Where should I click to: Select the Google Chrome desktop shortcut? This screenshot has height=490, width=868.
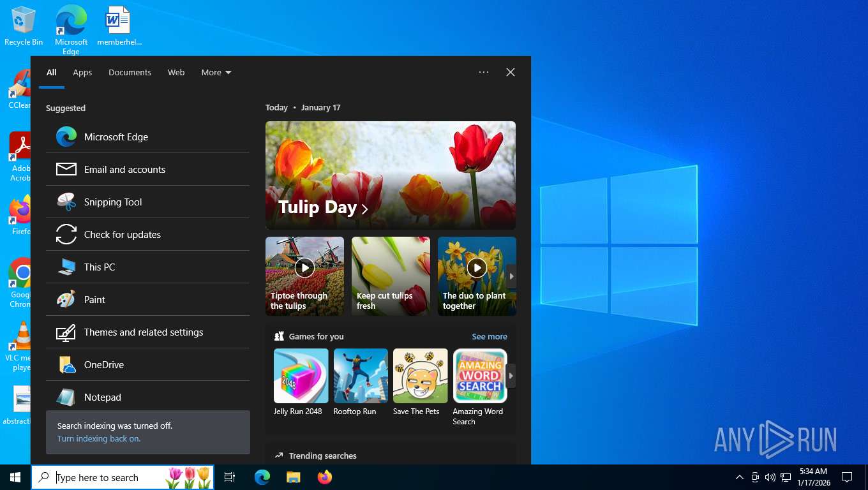[x=19, y=282]
